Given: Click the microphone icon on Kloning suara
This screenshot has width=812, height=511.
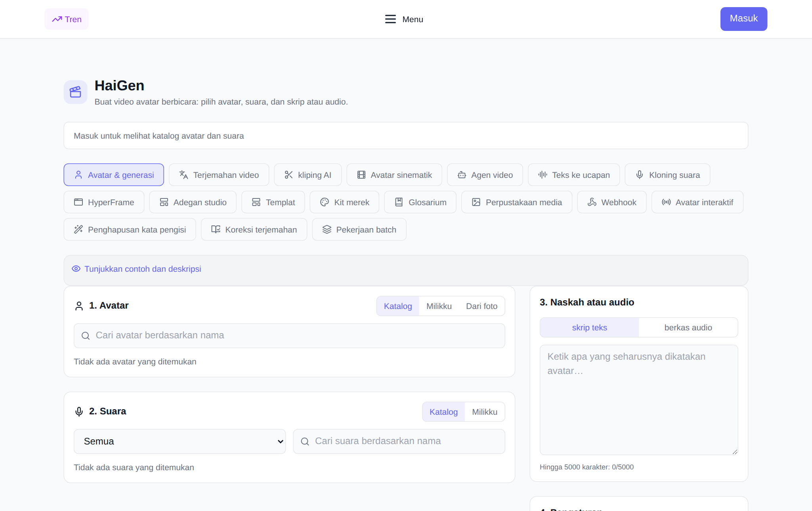Looking at the screenshot, I should pos(640,175).
